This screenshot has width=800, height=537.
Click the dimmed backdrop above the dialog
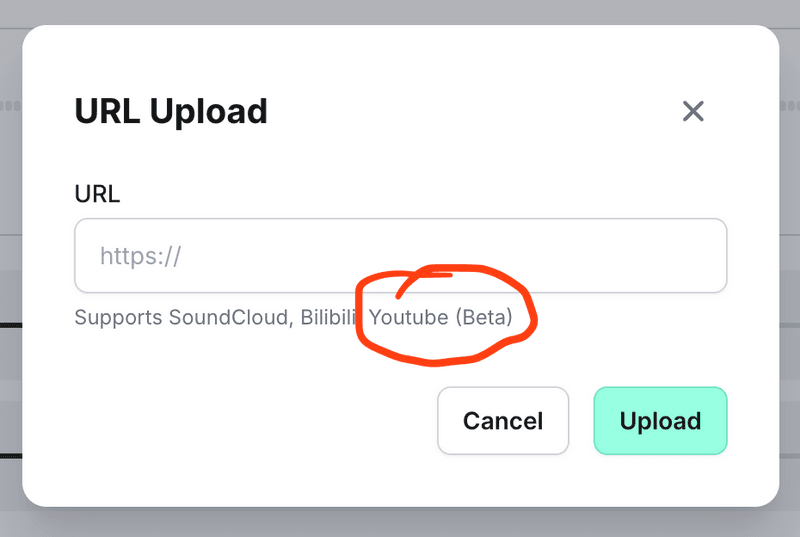click(x=400, y=12)
